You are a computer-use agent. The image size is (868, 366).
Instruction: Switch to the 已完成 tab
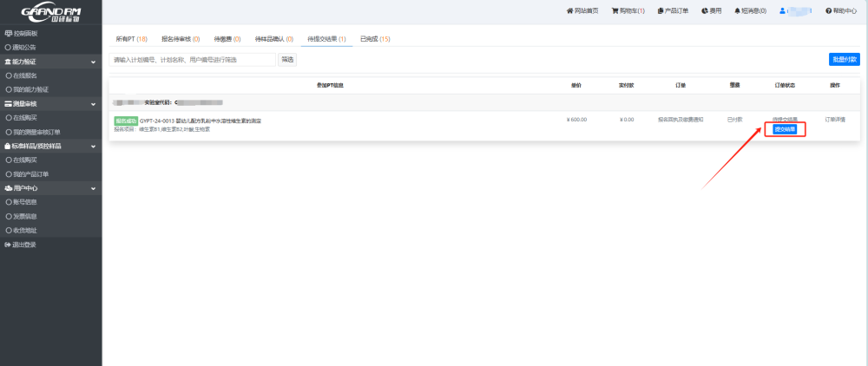(x=374, y=39)
